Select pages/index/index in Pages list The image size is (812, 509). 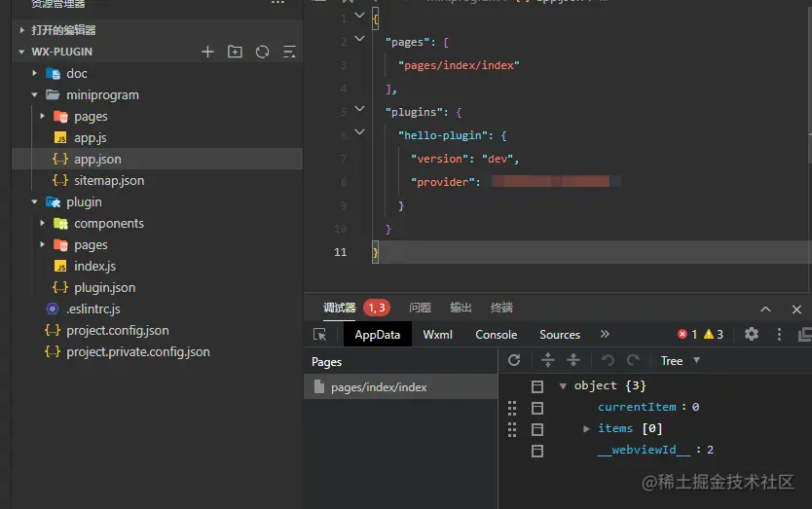coord(400,386)
